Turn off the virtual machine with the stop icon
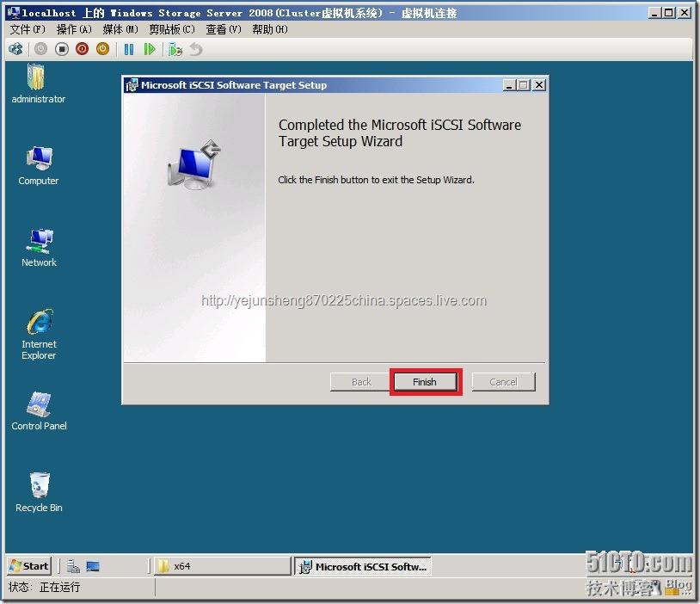The image size is (700, 604). pyautogui.click(x=62, y=49)
